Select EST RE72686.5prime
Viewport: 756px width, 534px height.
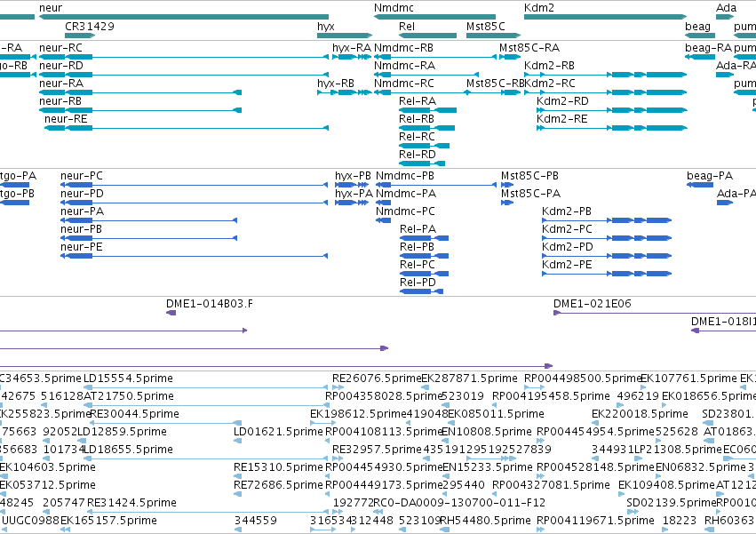point(278,486)
